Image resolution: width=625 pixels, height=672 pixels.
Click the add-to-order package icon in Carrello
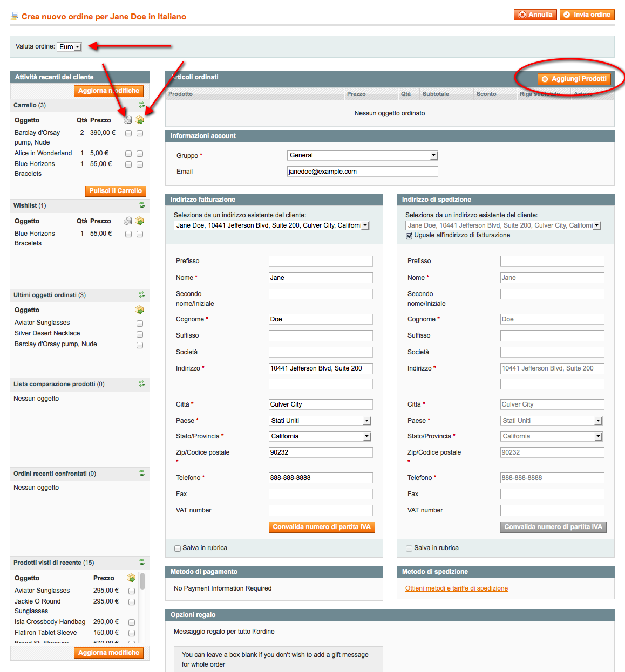coord(139,120)
